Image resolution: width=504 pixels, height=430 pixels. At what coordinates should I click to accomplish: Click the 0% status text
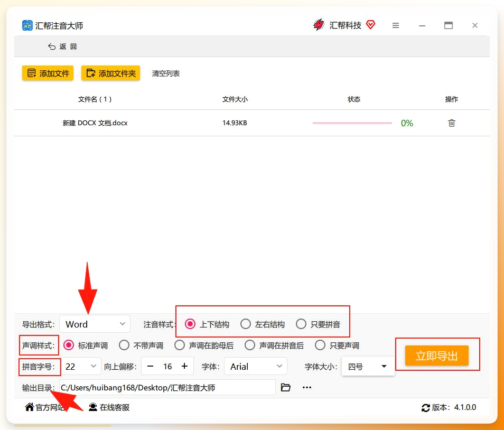[x=407, y=123]
